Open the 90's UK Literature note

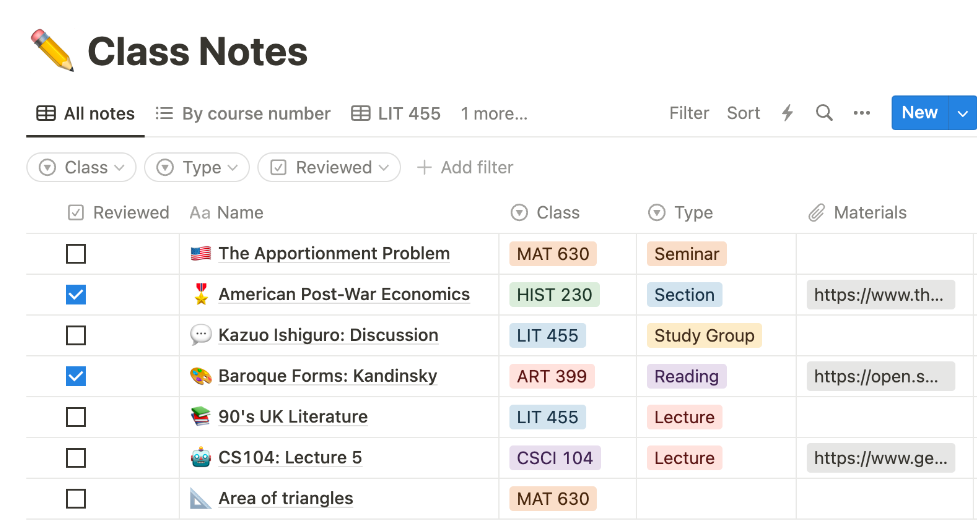click(x=293, y=417)
